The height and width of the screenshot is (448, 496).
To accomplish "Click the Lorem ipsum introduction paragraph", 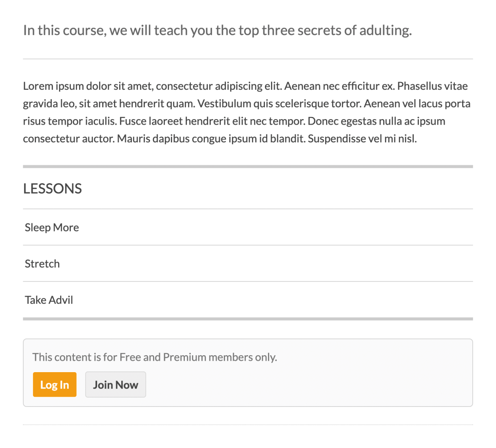I will [246, 112].
